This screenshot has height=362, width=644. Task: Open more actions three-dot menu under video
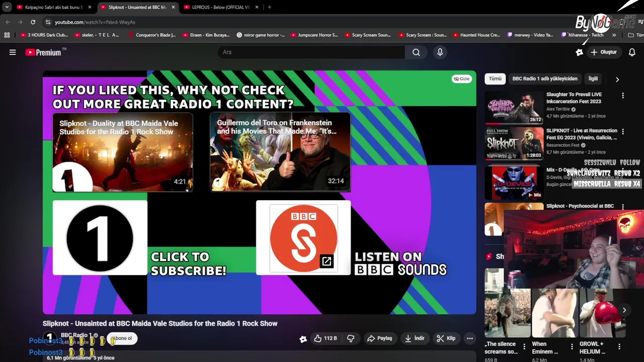tap(470, 338)
